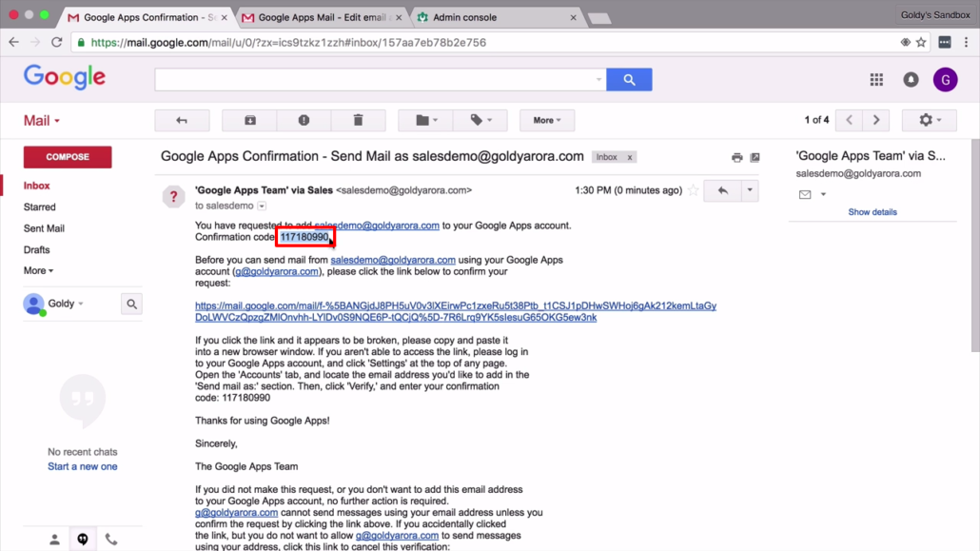Click the new tab button
Image resolution: width=980 pixels, height=551 pixels.
tap(599, 18)
